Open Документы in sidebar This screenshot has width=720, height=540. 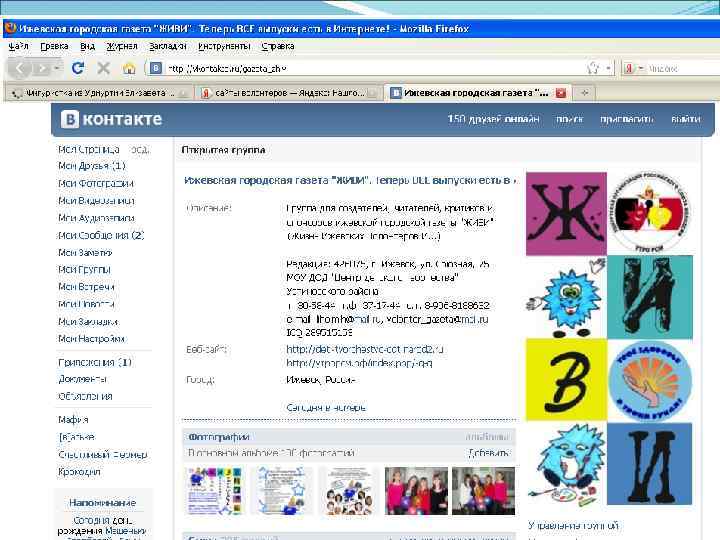82,379
